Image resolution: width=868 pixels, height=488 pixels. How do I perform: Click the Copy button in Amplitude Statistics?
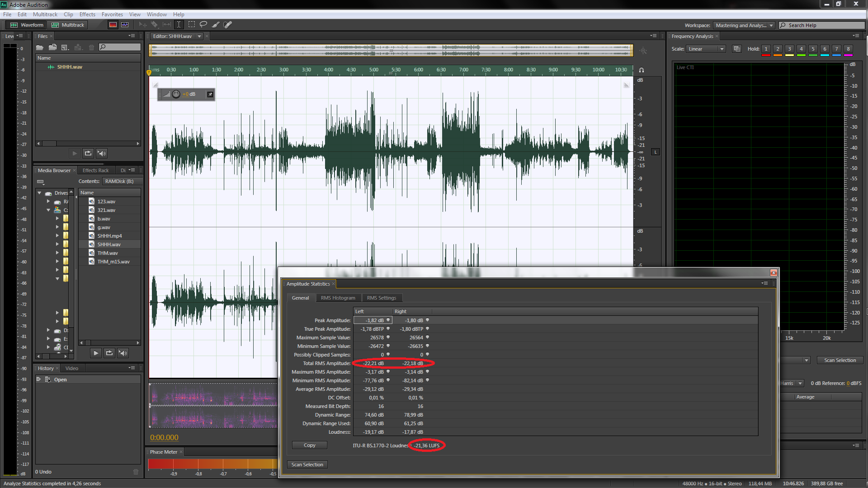tap(310, 445)
